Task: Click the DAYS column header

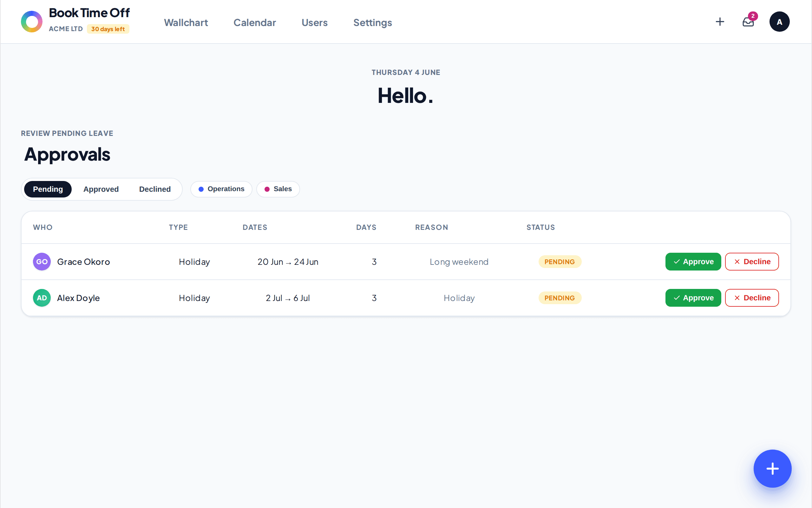Action: 366,227
